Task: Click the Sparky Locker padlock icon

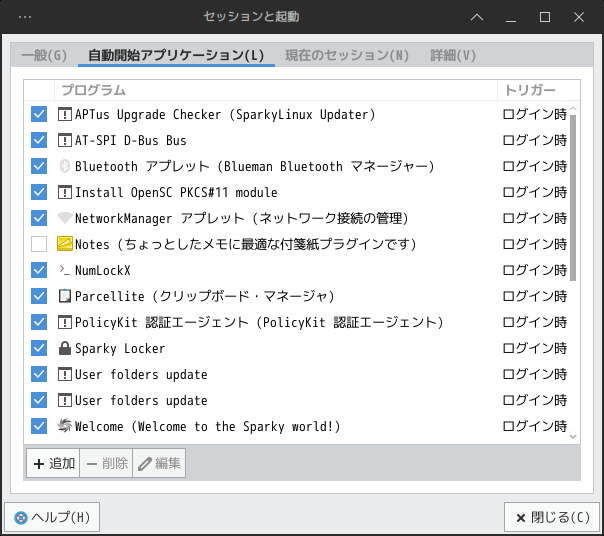Action: 64,348
